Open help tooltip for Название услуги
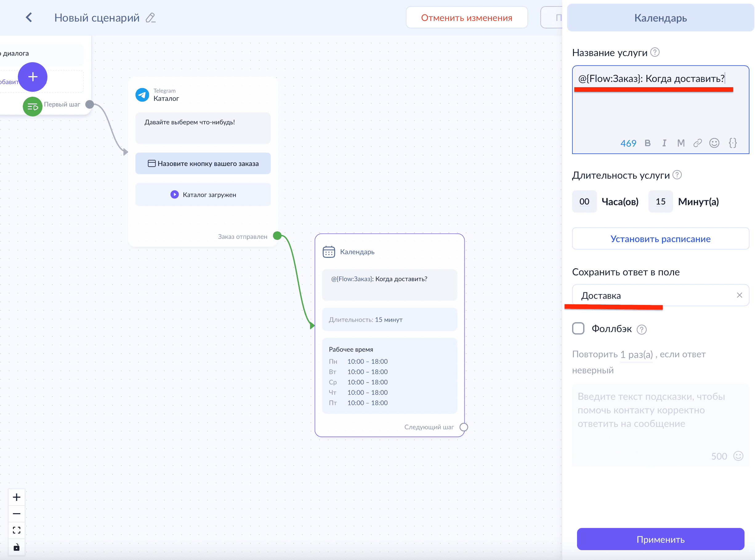Image resolution: width=755 pixels, height=560 pixels. click(655, 52)
